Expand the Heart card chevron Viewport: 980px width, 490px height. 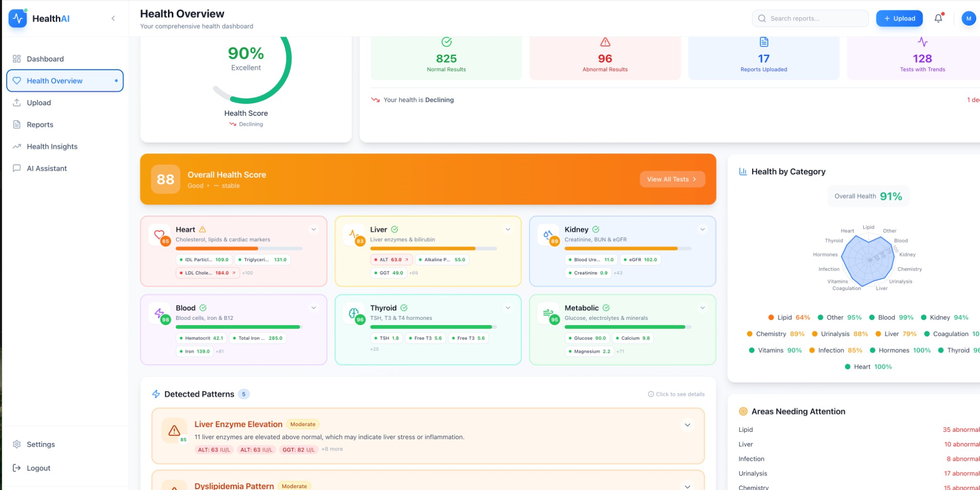coord(313,229)
